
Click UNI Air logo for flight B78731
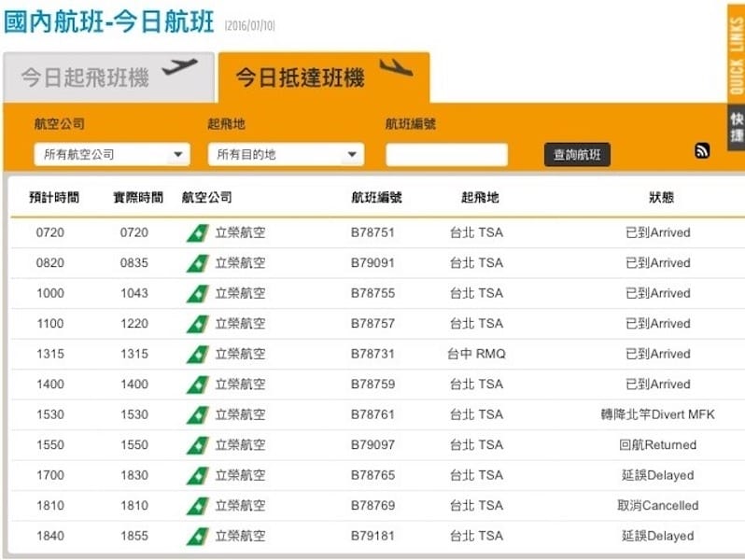[x=196, y=355]
